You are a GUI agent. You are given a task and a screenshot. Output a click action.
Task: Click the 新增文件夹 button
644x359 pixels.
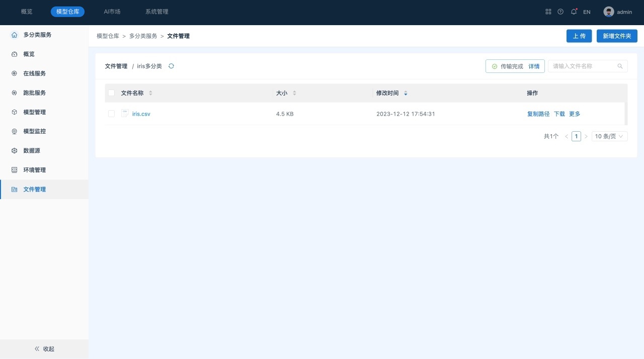pos(617,36)
